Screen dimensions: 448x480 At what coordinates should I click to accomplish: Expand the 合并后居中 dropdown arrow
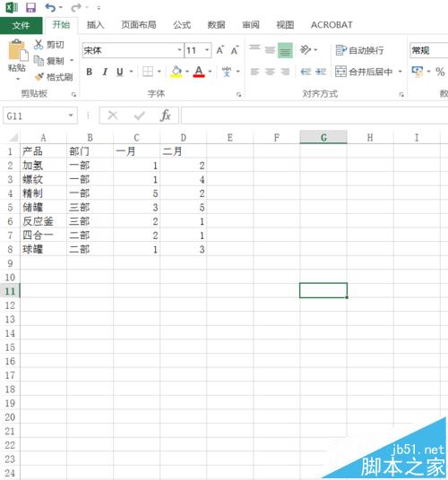(400, 72)
